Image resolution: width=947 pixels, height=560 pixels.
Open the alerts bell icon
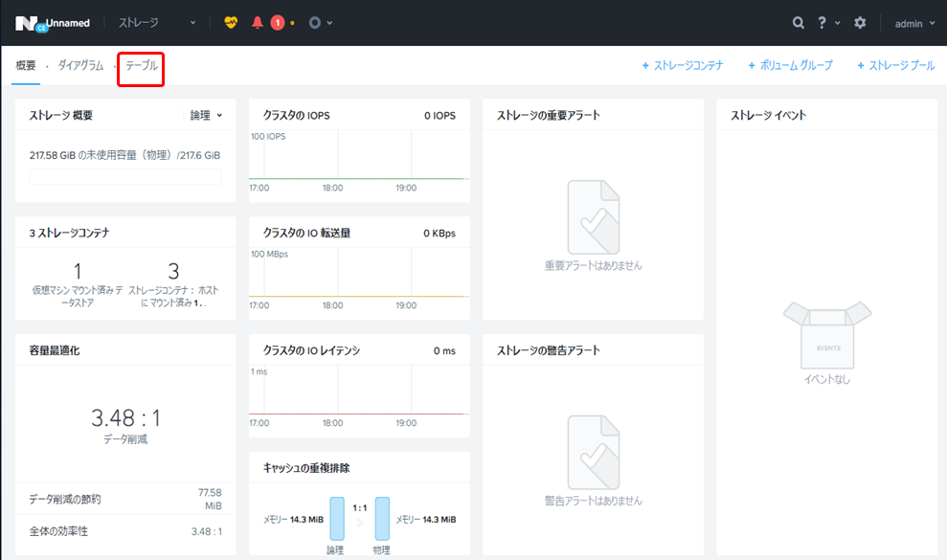[258, 23]
